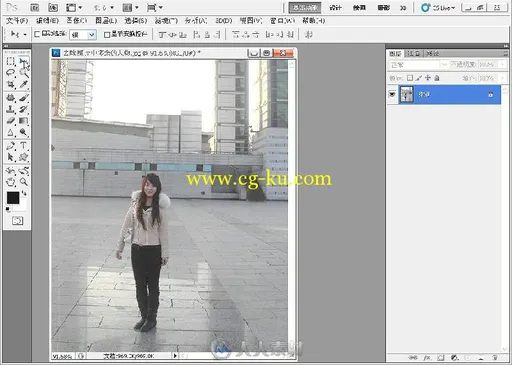Select the Zoom tool
Image resolution: width=512 pixels, height=365 pixels.
click(x=23, y=182)
